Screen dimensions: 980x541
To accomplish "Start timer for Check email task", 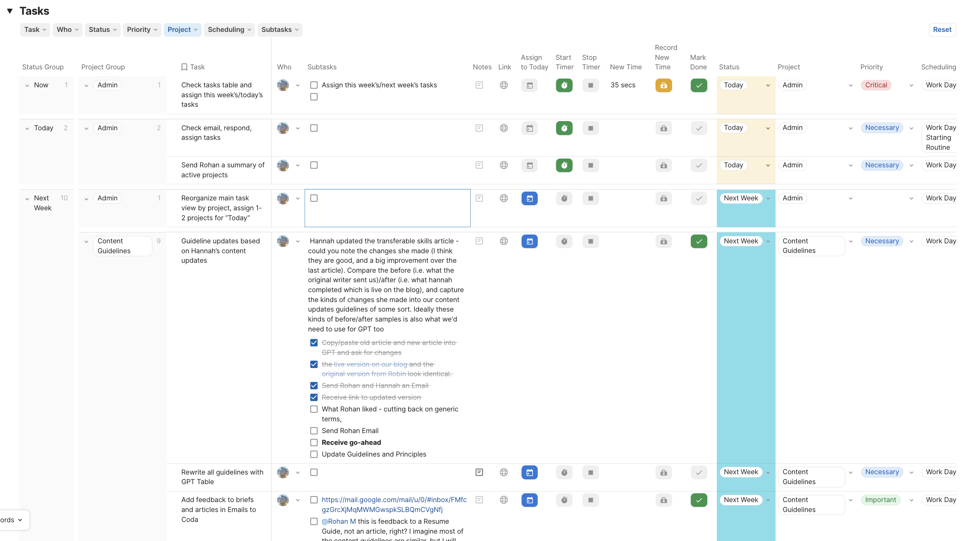I will 564,128.
